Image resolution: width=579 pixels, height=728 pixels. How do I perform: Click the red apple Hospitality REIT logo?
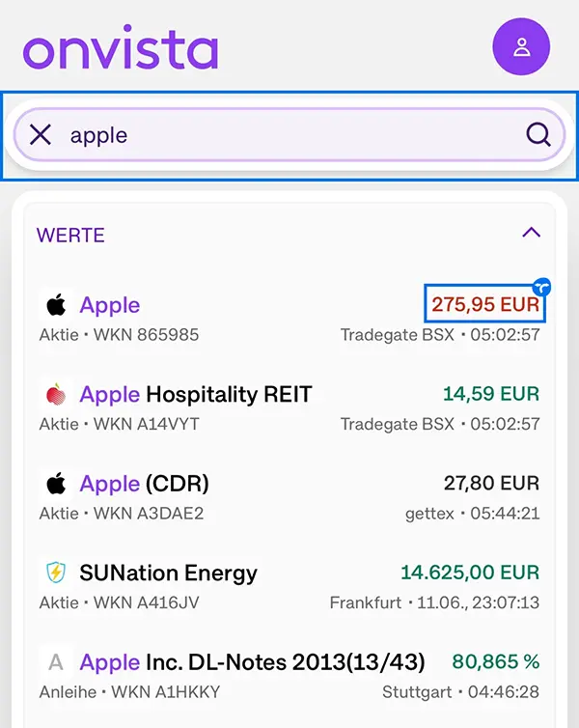click(56, 394)
